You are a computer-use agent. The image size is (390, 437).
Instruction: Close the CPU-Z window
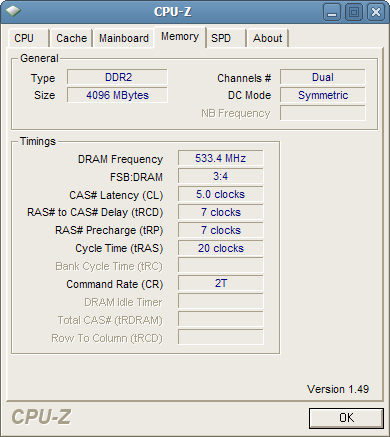pos(376,12)
